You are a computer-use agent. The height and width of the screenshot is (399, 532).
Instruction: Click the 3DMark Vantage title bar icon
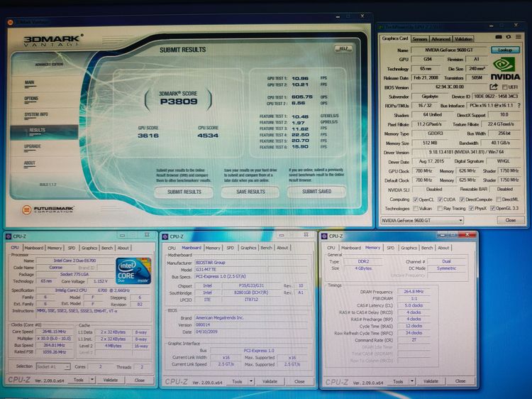tap(10, 23)
